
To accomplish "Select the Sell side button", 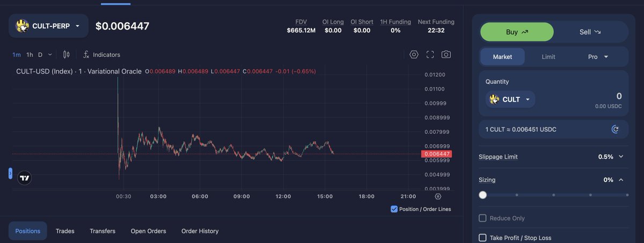I will pos(590,32).
